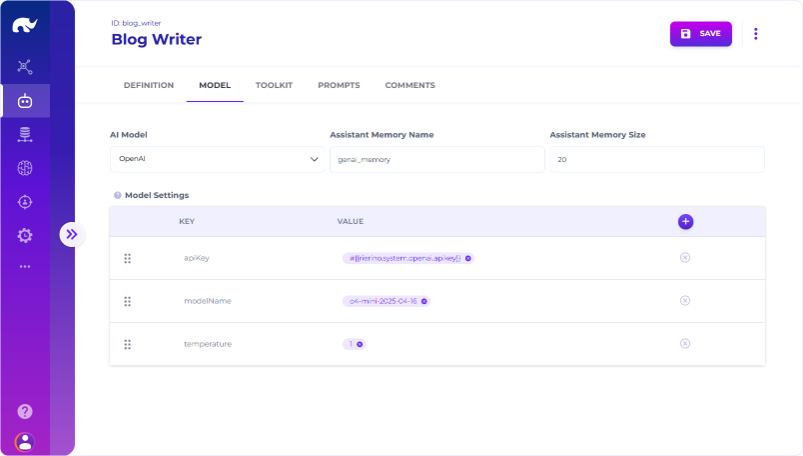Click the temperature key cell
This screenshot has height=456, width=803.
point(207,344)
